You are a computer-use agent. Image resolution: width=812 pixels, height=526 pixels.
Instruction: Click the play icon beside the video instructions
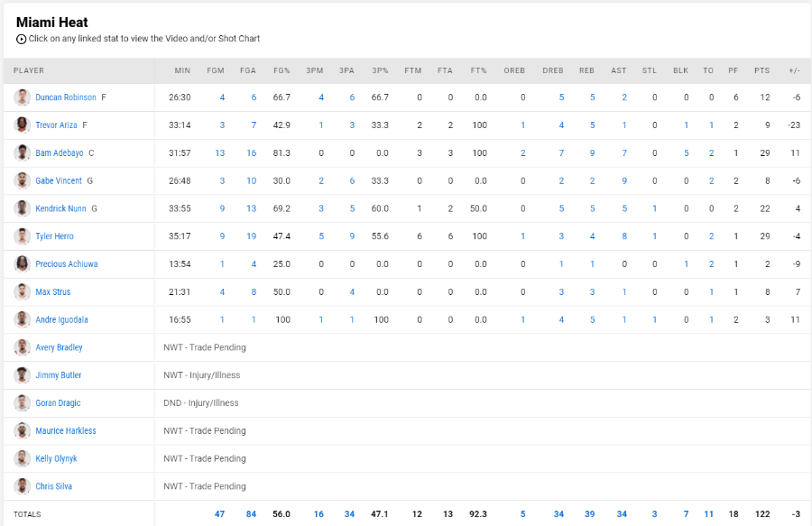(22, 39)
